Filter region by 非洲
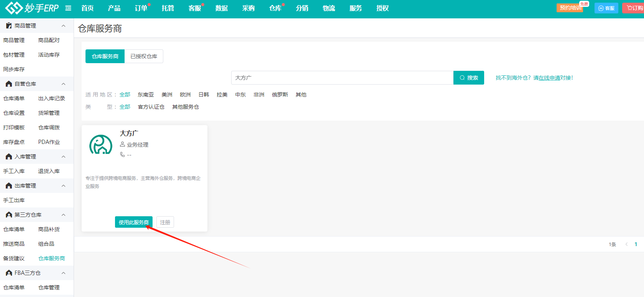The image size is (644, 297). (259, 95)
